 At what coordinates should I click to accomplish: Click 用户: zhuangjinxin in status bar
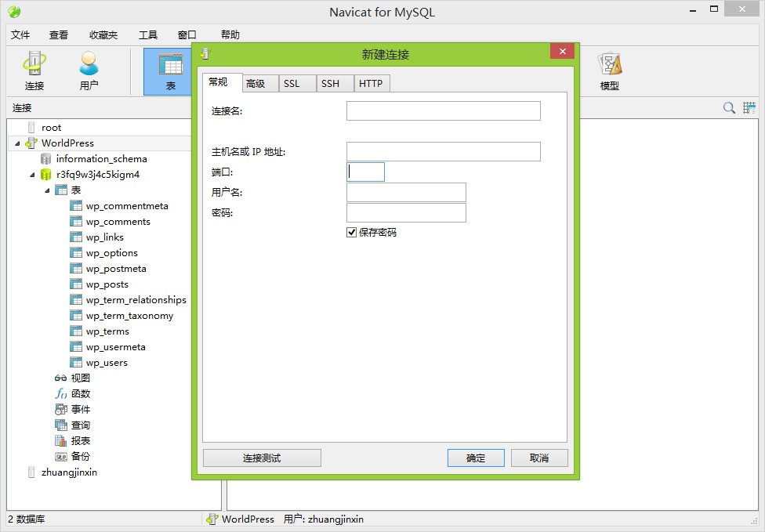click(x=324, y=519)
